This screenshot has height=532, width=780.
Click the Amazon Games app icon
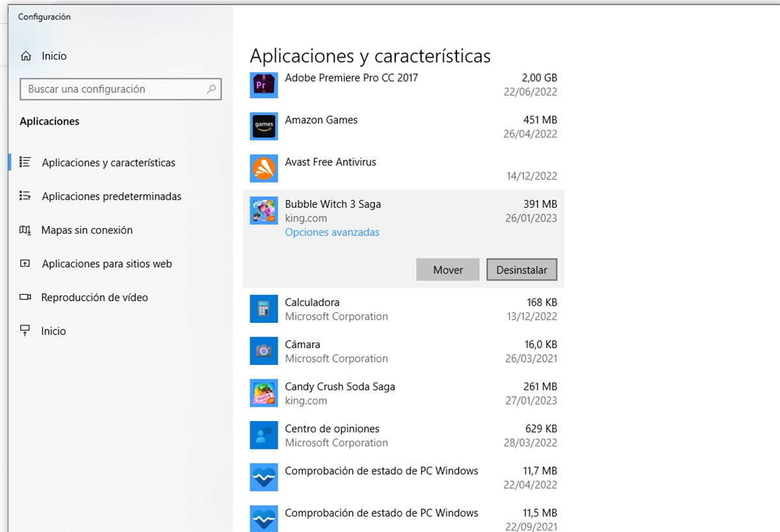click(x=264, y=127)
